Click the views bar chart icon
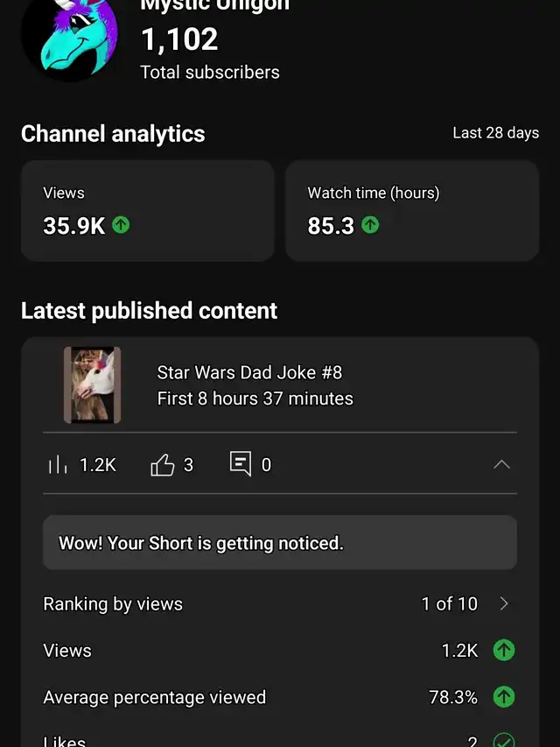Viewport: 560px width, 747px height. point(57,465)
